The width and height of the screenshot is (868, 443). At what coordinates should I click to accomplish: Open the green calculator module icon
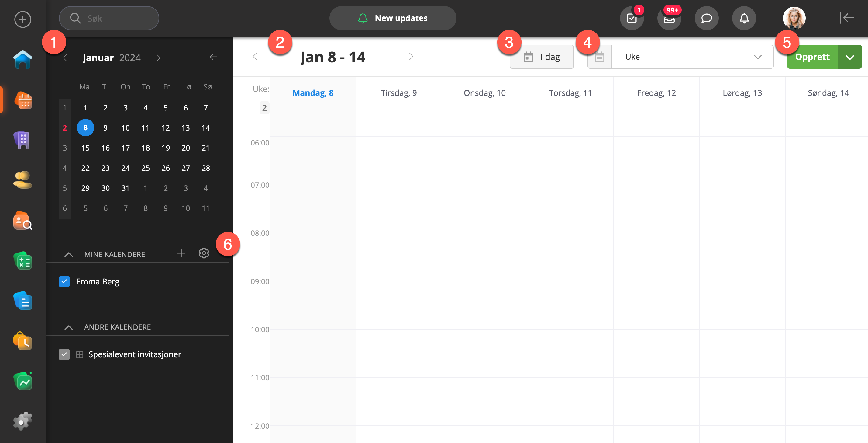point(22,261)
